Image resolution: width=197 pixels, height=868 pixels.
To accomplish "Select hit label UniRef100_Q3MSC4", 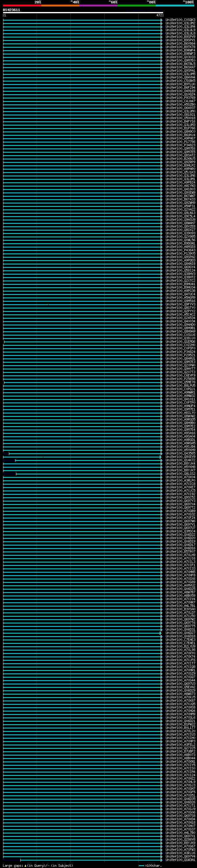I will (x=180, y=531).
